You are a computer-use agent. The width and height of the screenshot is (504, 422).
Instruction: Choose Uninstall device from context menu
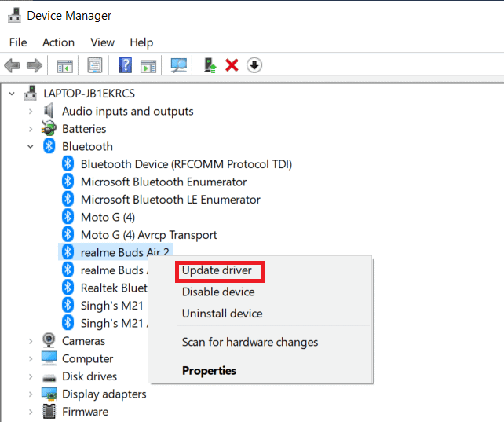click(x=222, y=314)
